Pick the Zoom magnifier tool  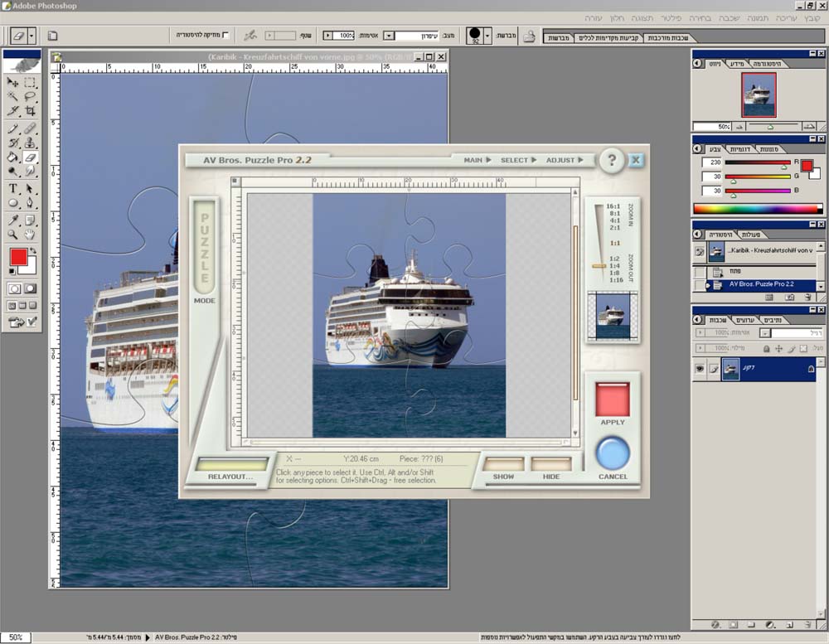click(13, 234)
